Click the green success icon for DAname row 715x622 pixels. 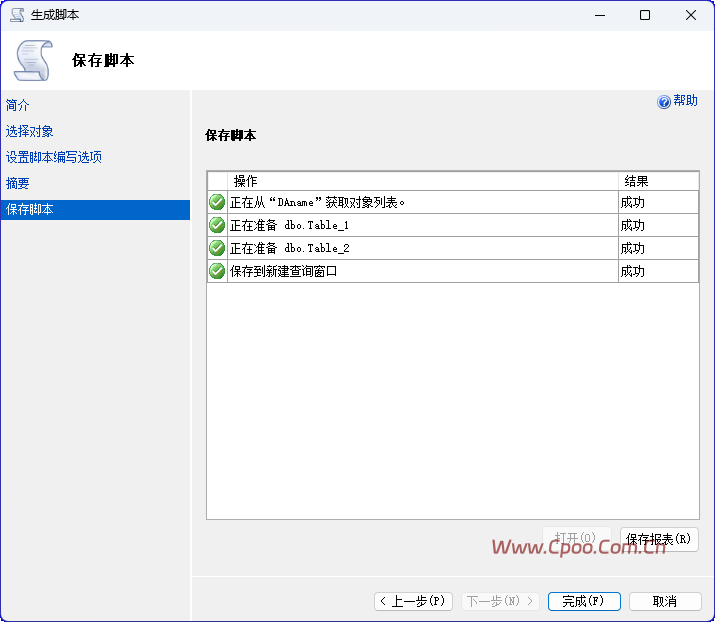coord(217,202)
